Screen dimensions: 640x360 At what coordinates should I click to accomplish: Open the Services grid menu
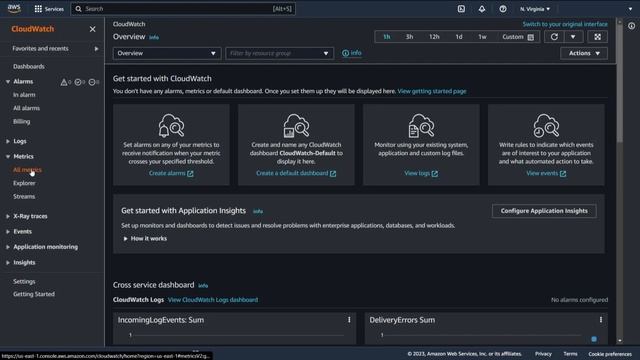[49, 9]
